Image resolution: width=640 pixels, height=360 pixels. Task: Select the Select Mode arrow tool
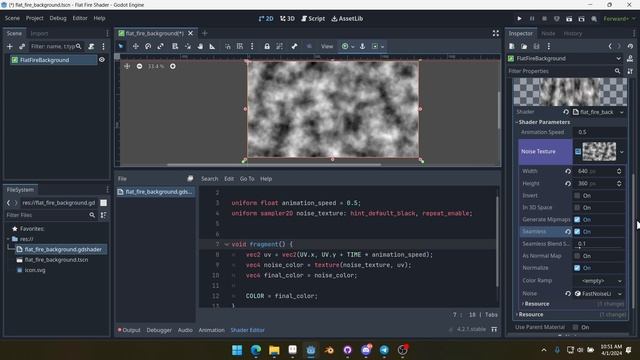pyautogui.click(x=121, y=46)
